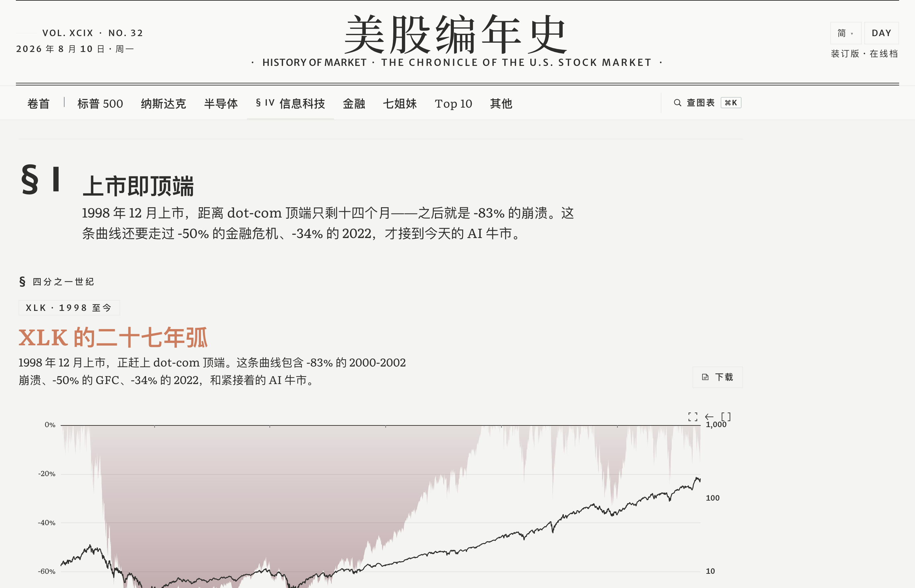The image size is (915, 588).
Task: Click the § I section numeral
Action: [x=40, y=179]
